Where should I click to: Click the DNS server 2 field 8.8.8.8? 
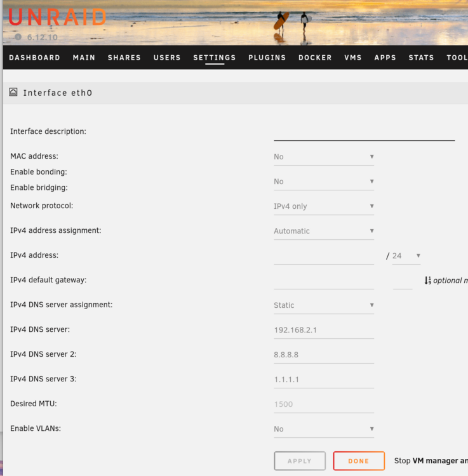coord(324,355)
